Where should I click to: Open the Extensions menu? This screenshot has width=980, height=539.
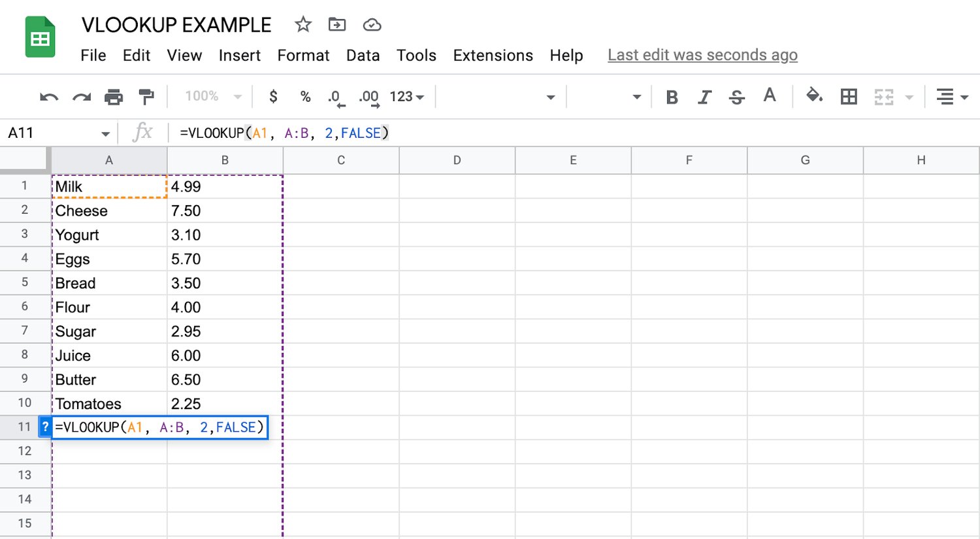[x=493, y=56]
